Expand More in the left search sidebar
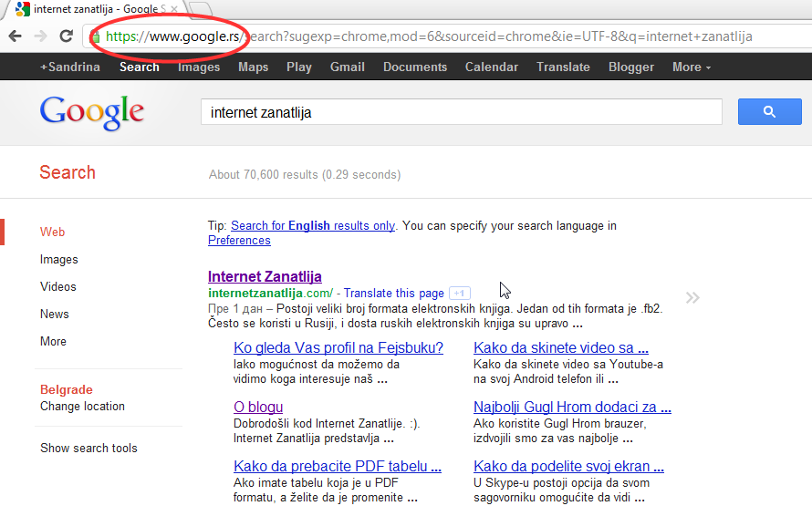The width and height of the screenshot is (812, 506). click(x=53, y=342)
